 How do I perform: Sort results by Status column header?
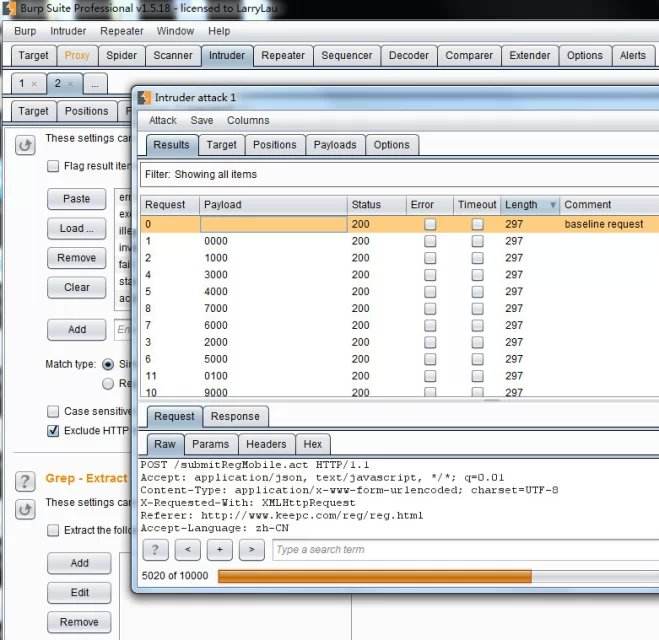377,205
